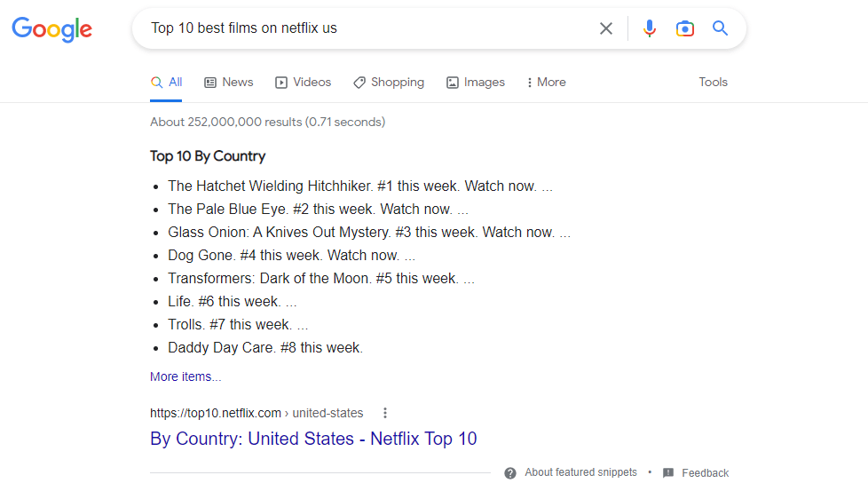Open three-dot options next to netflix URL
This screenshot has width=868, height=499.
(x=384, y=413)
